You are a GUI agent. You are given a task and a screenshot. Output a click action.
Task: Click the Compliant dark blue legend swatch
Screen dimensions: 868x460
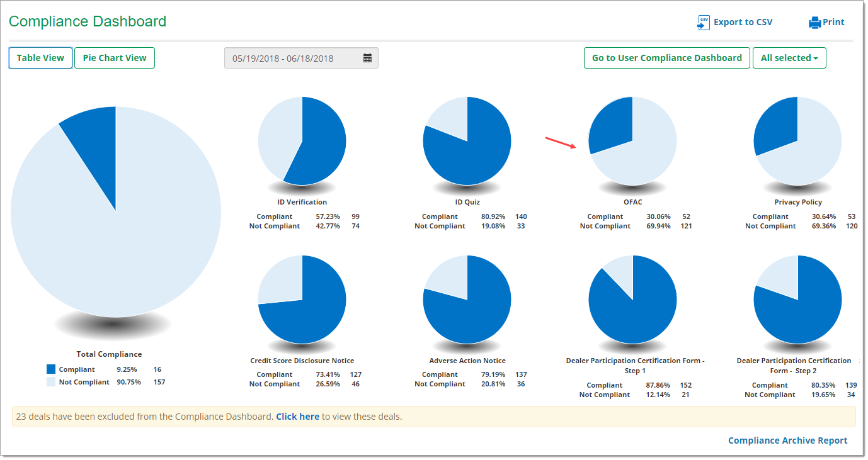tap(51, 369)
